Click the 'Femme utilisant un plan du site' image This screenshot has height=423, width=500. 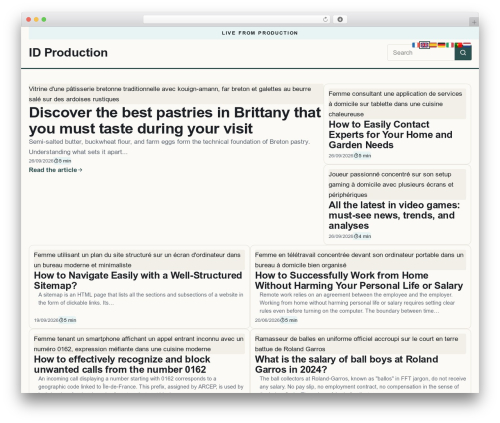[139, 260]
